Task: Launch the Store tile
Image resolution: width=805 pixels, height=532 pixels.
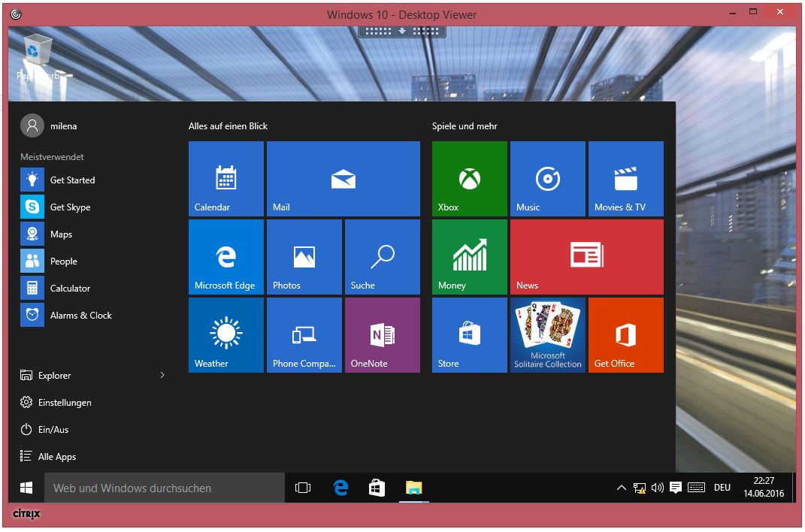Action: tap(469, 335)
